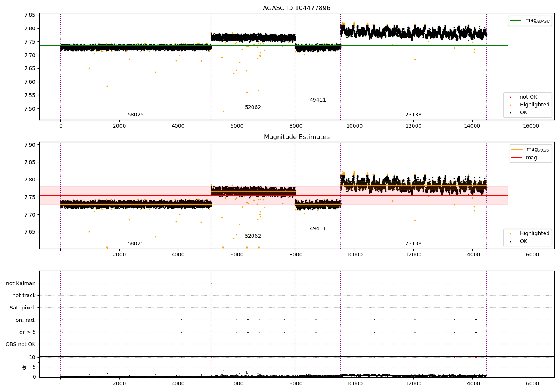The image size is (560, 392).
Task: Click the 'Ion. rad.' axis label
Action: 25,320
